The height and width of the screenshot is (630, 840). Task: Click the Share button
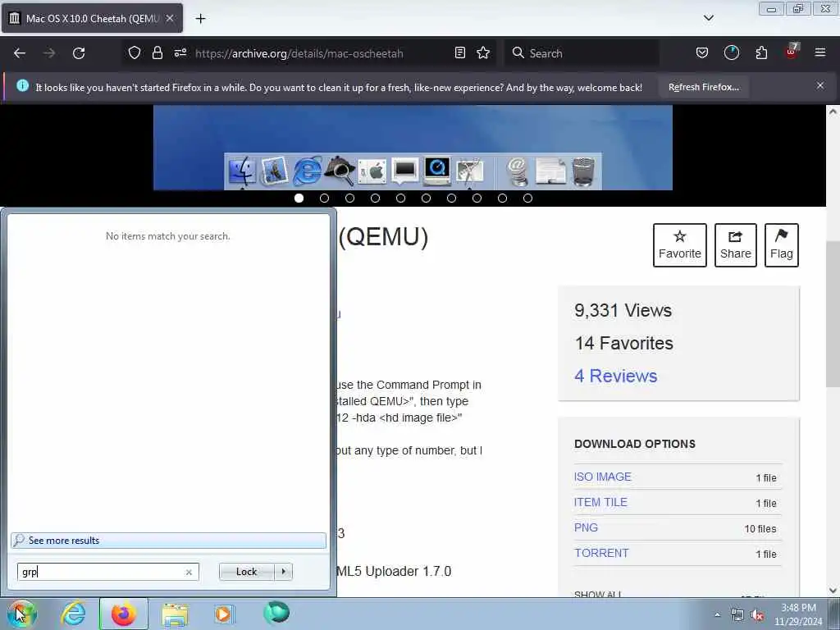pyautogui.click(x=736, y=244)
